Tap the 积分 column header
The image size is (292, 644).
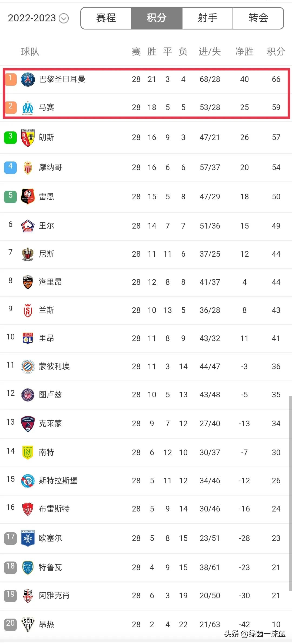276,51
